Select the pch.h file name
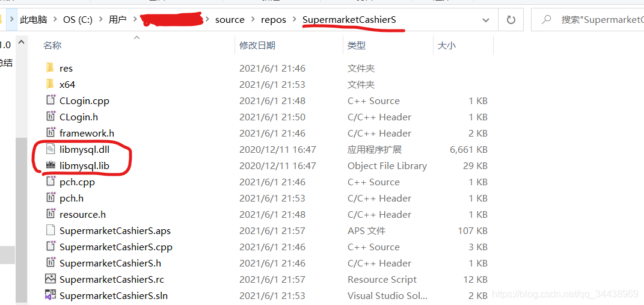644x305 pixels. tap(72, 198)
